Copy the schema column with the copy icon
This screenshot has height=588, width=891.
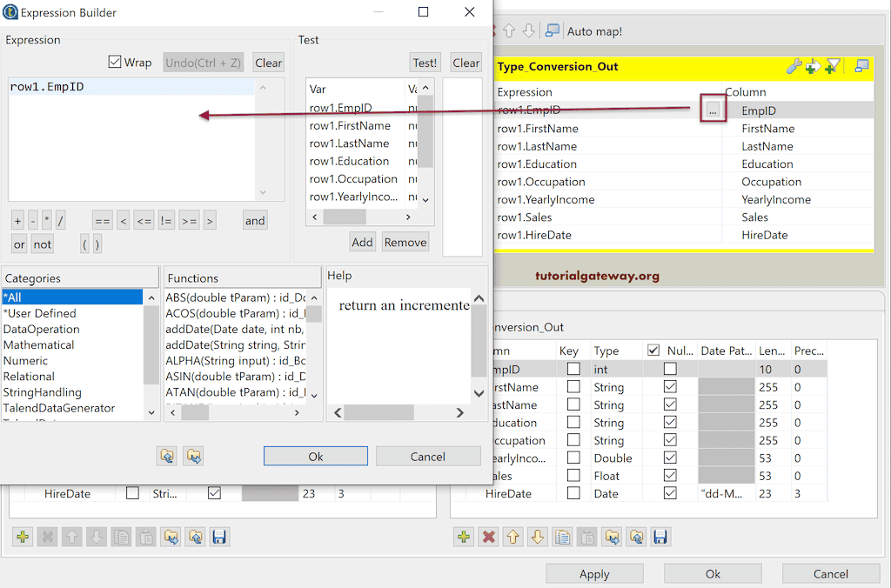(x=564, y=537)
